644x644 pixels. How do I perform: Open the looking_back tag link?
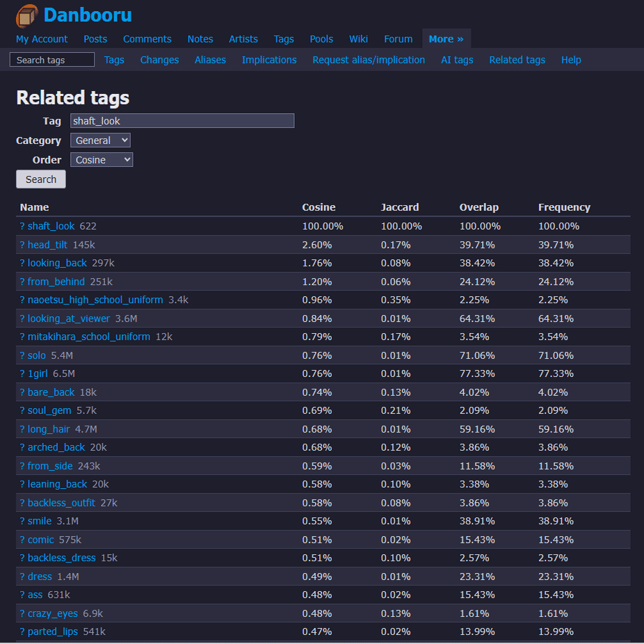(x=57, y=263)
